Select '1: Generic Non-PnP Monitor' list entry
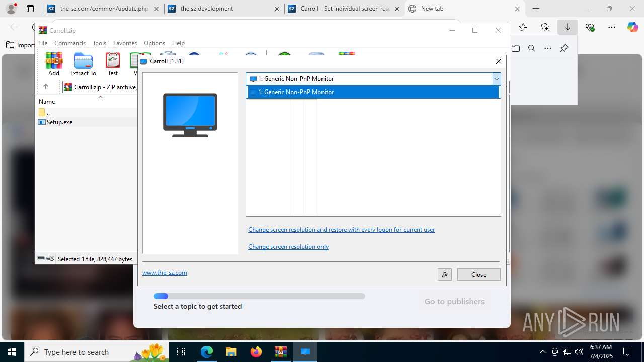Image resolution: width=644 pixels, height=362 pixels. tap(373, 92)
